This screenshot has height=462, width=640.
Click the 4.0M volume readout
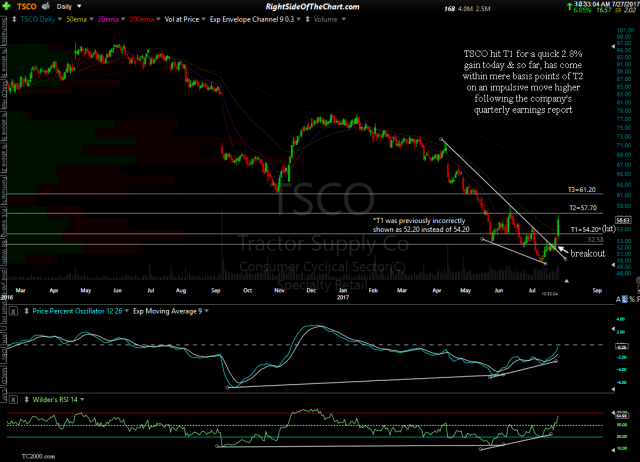coord(464,9)
